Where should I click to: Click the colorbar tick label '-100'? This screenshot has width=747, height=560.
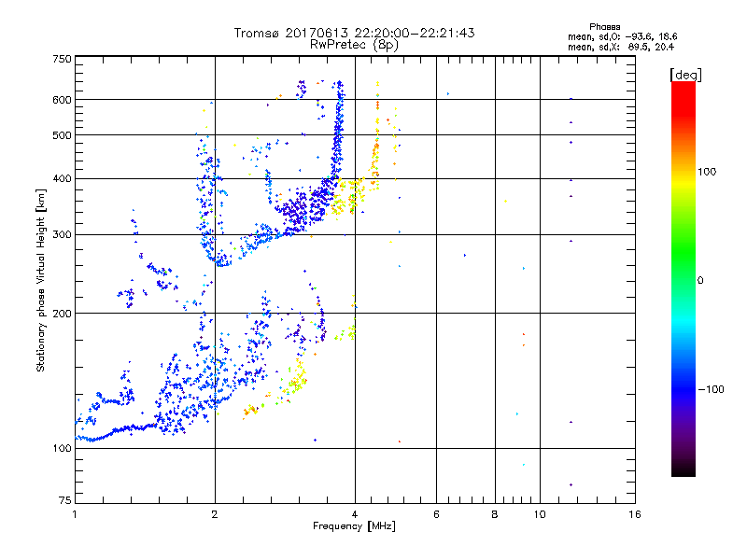(712, 389)
